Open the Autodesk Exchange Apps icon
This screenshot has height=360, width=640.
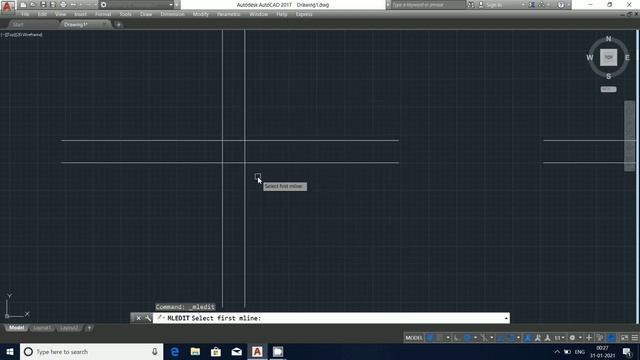tap(532, 5)
